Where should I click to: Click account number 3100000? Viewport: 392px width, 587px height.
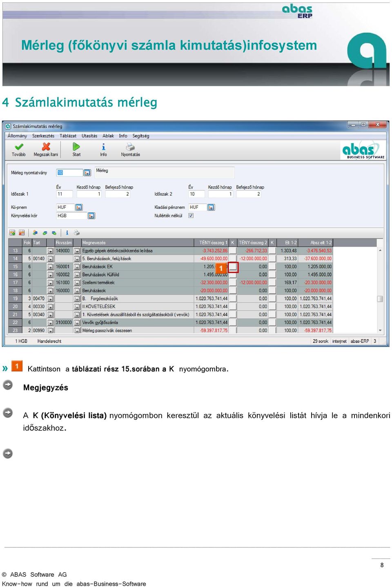64,323
